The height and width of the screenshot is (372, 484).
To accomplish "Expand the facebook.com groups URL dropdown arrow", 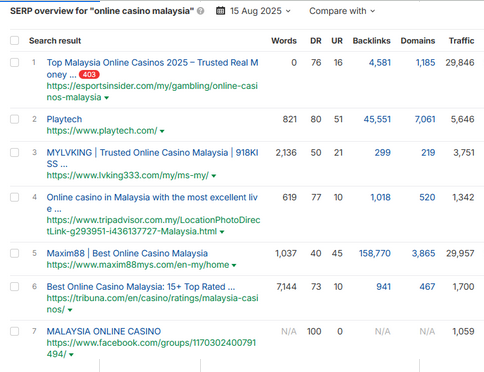I will [x=71, y=355].
